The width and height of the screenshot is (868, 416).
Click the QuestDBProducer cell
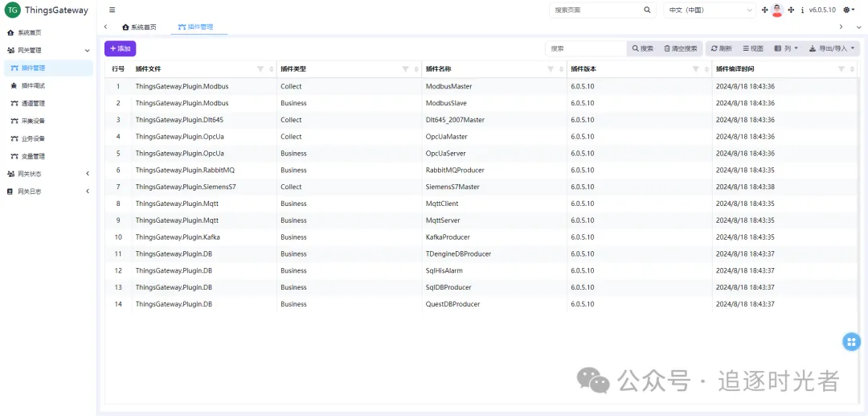494,304
